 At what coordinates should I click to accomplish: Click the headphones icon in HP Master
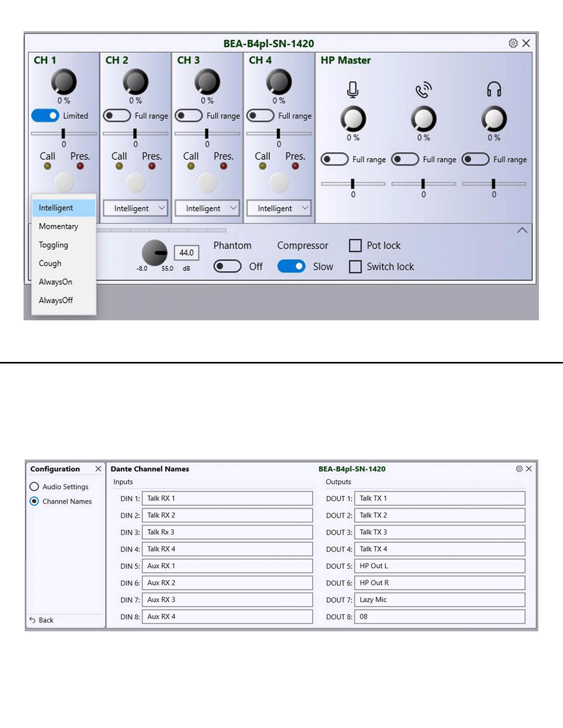pos(494,90)
